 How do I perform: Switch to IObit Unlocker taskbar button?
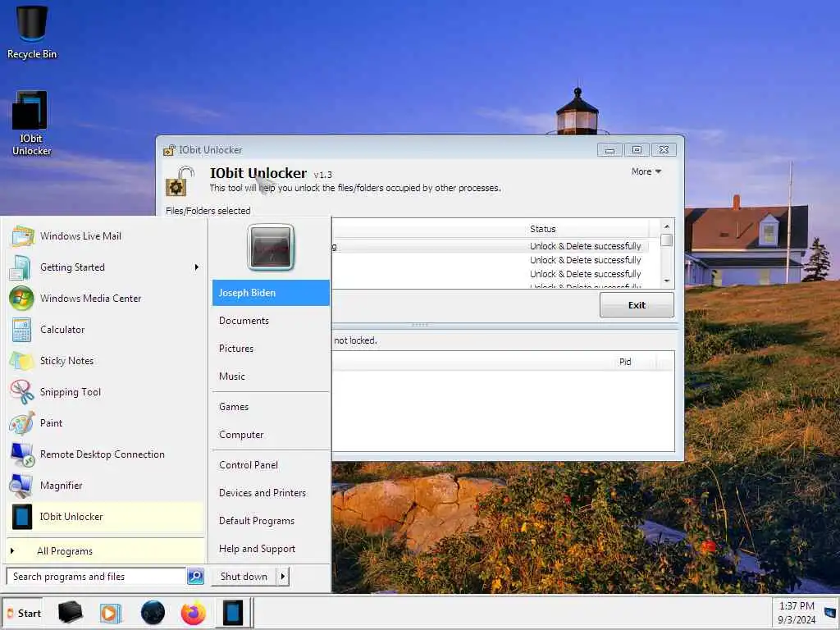[x=233, y=613]
